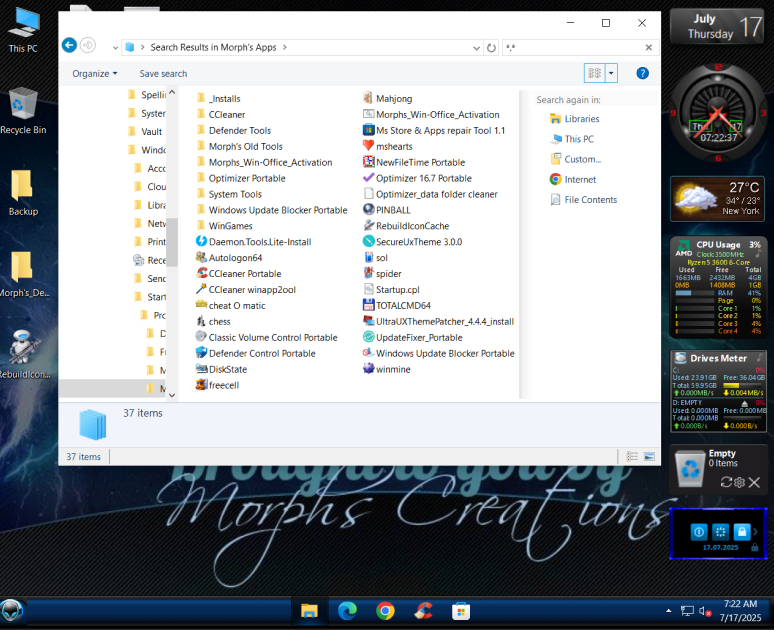Select the mshearts game icon
This screenshot has height=630, width=774.
(x=388, y=146)
